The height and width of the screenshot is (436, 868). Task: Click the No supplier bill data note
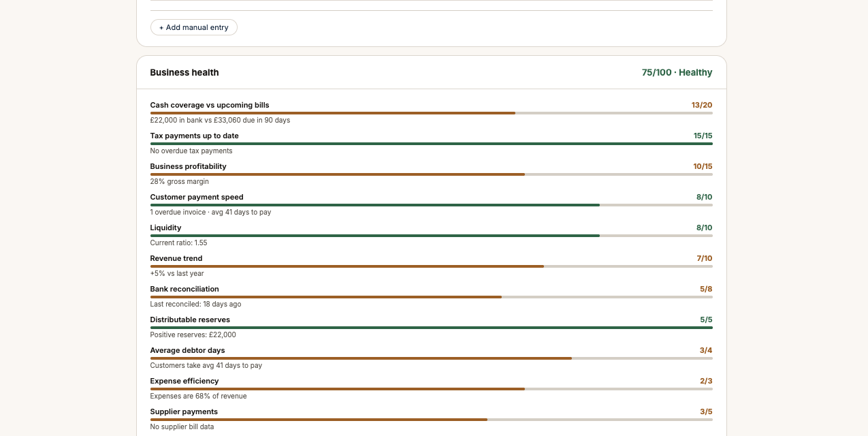182,426
